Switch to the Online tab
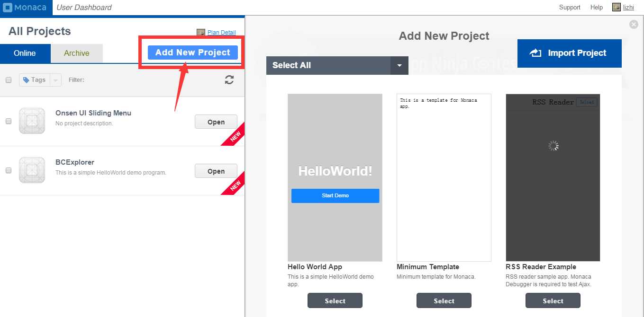The width and height of the screenshot is (644, 317). [25, 53]
